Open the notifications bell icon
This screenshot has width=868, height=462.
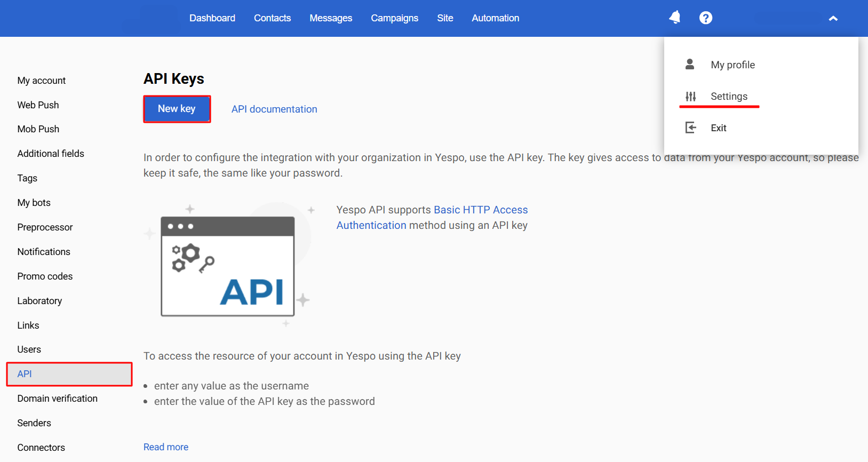coord(675,18)
